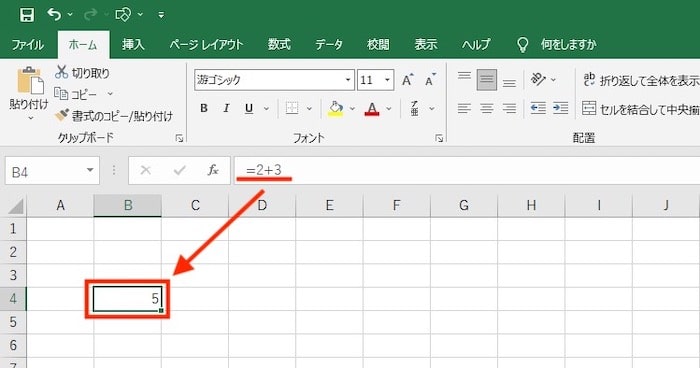Viewport: 700px width, 368px height.
Task: Expand the underline style dropdown
Action: tap(267, 109)
